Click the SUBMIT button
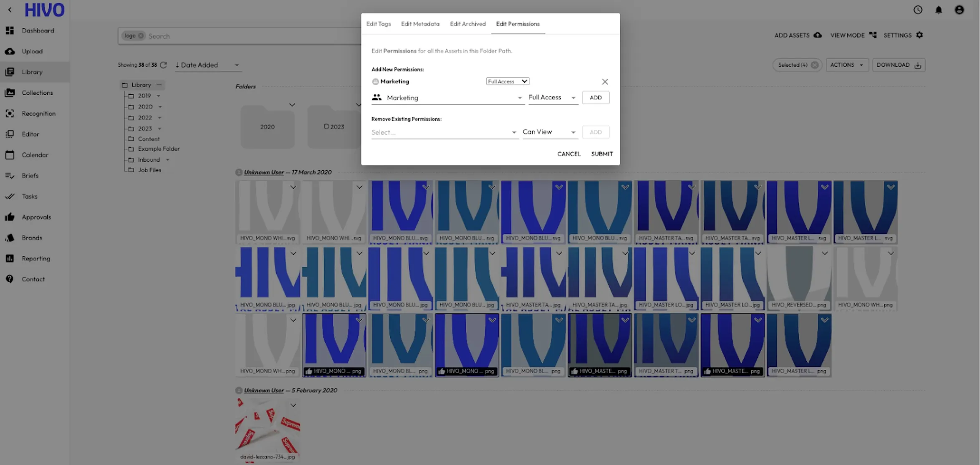 pos(602,154)
